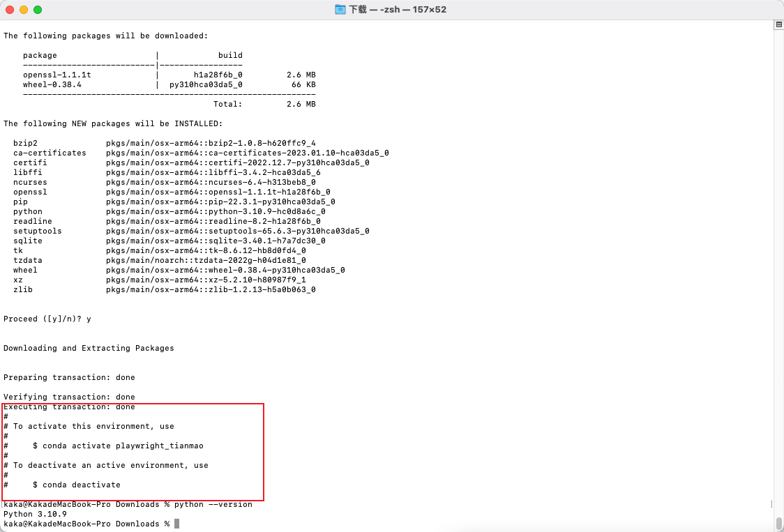Image resolution: width=784 pixels, height=532 pixels.
Task: Close the terminal window with the red button
Action: [10, 10]
